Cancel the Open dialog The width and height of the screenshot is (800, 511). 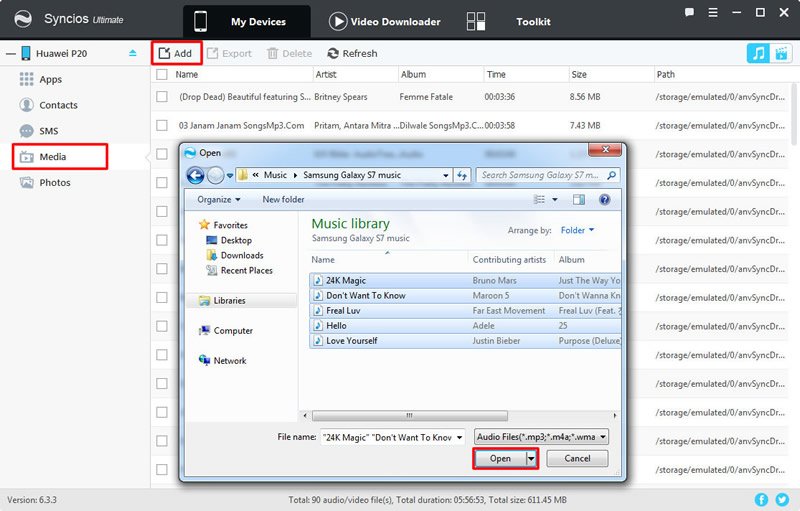[577, 458]
